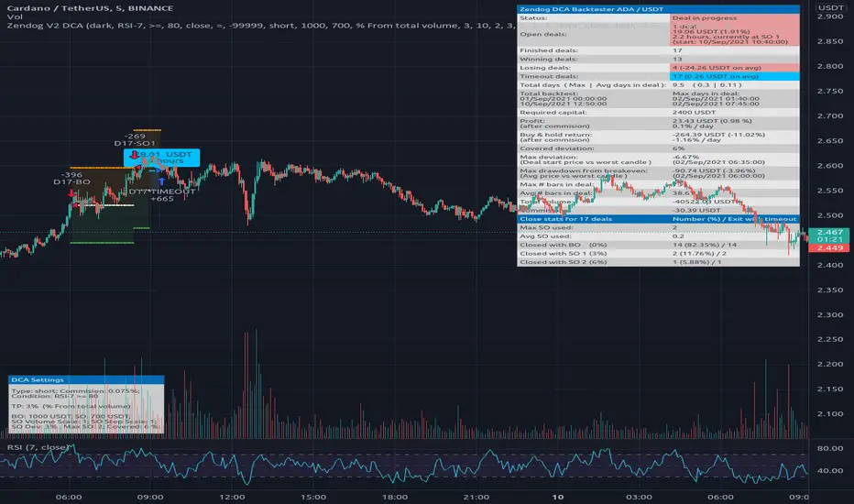This screenshot has height=504, width=854.
Task: Click the blue Timeout deals value cell
Action: coord(733,76)
